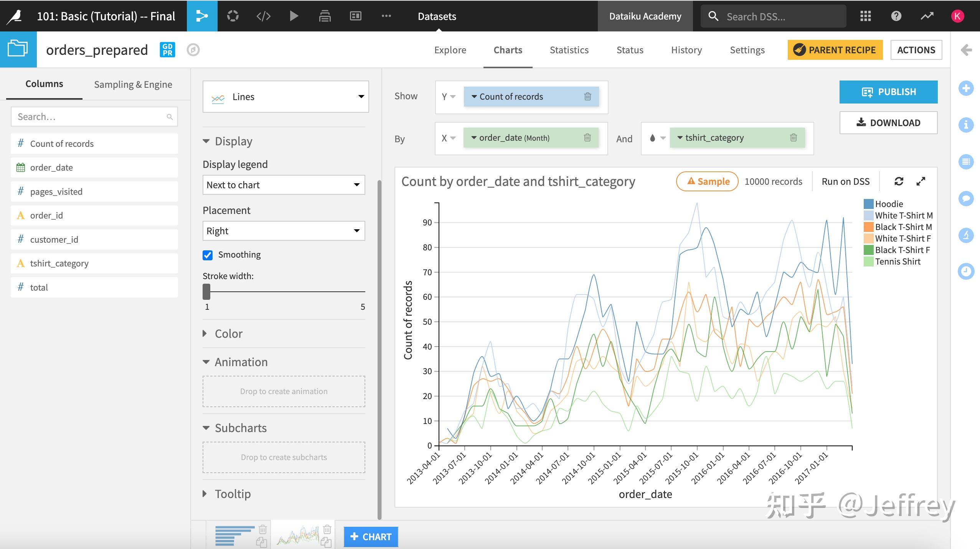Toggle the Smoothing checkbox
This screenshot has width=980, height=549.
(208, 255)
